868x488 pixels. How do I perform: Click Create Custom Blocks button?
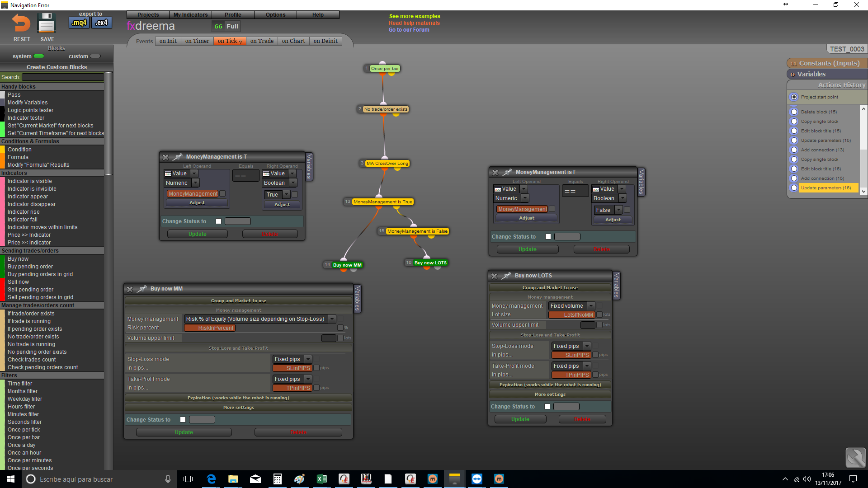click(x=57, y=67)
